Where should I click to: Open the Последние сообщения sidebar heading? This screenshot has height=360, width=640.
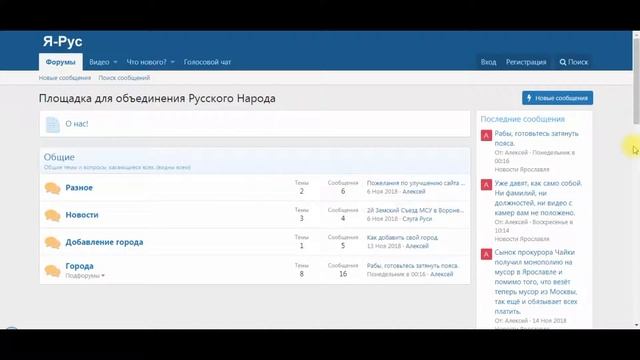click(522, 119)
